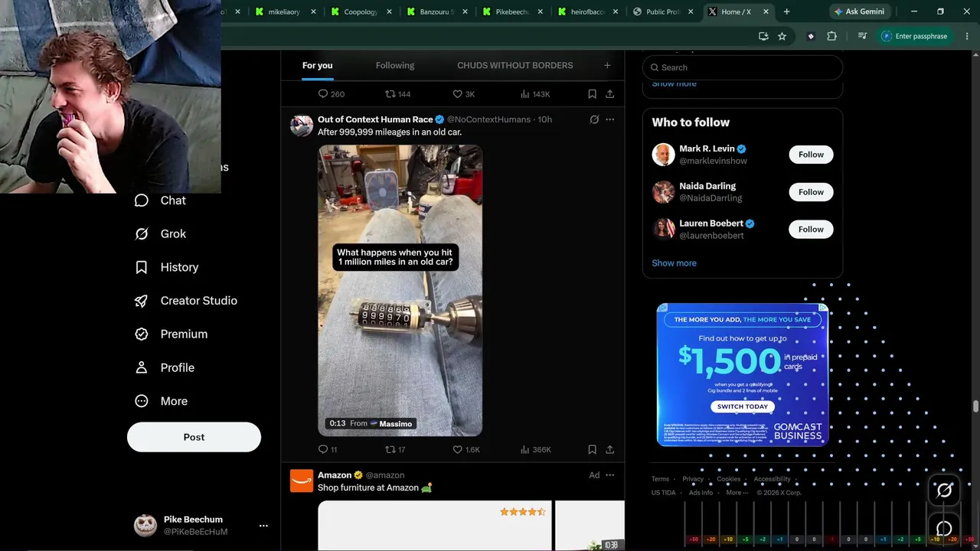Click the Post button
Image resolution: width=980 pixels, height=551 pixels.
(194, 437)
